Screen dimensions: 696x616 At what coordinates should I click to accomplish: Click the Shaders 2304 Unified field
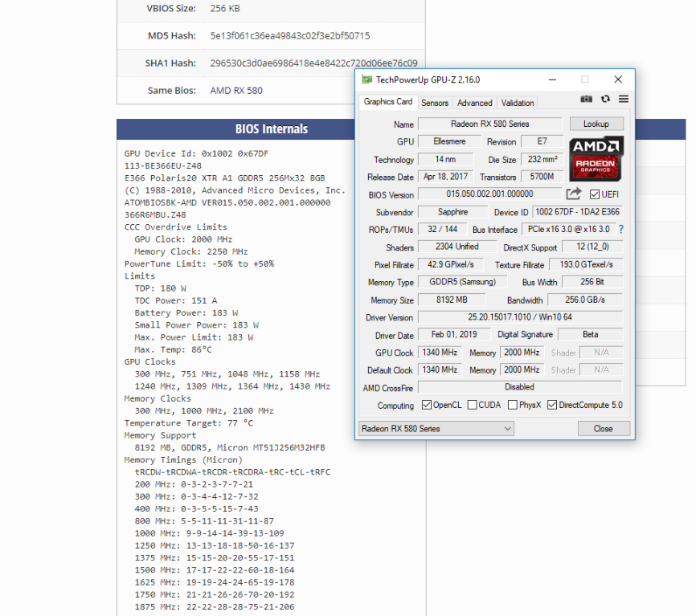click(x=457, y=247)
